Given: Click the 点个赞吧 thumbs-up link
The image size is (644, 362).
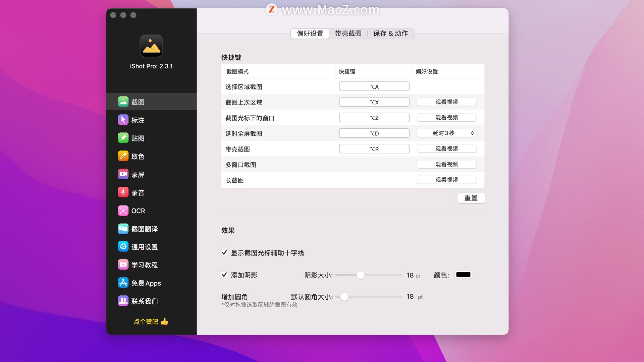Looking at the screenshot, I should pyautogui.click(x=151, y=322).
